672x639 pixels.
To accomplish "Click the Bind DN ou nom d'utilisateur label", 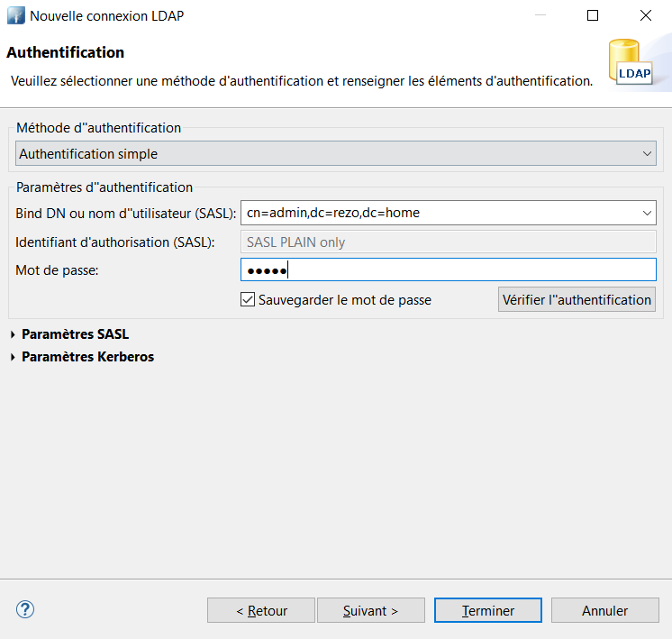I will pos(125,213).
